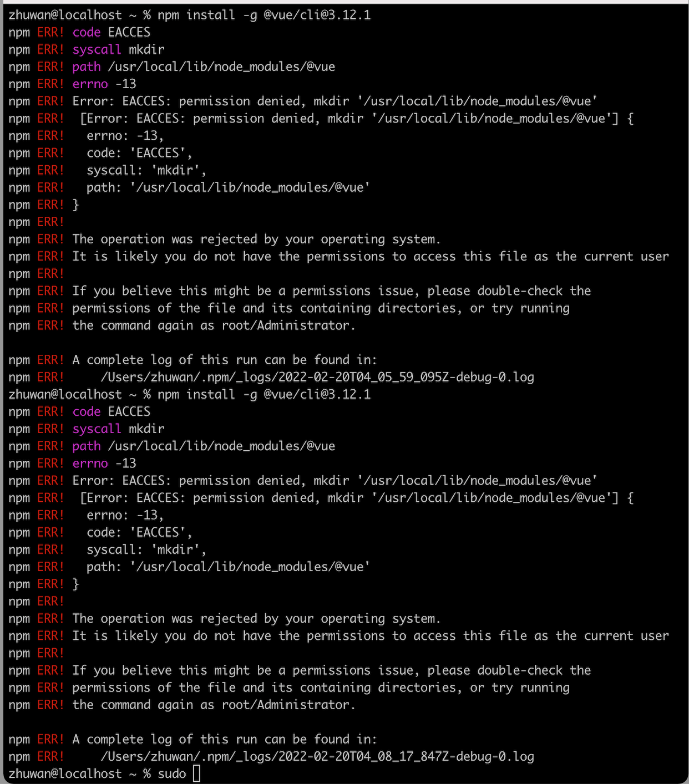
Task: Click the lower run's magenta "path" label
Action: pos(87,446)
